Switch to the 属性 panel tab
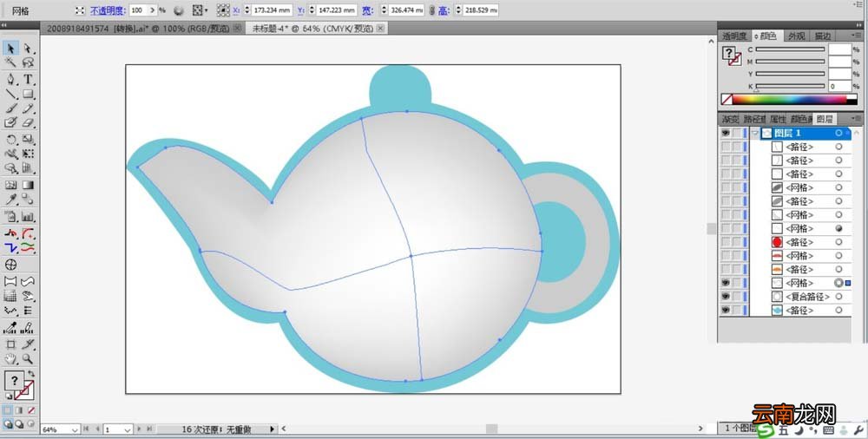 pos(778,119)
